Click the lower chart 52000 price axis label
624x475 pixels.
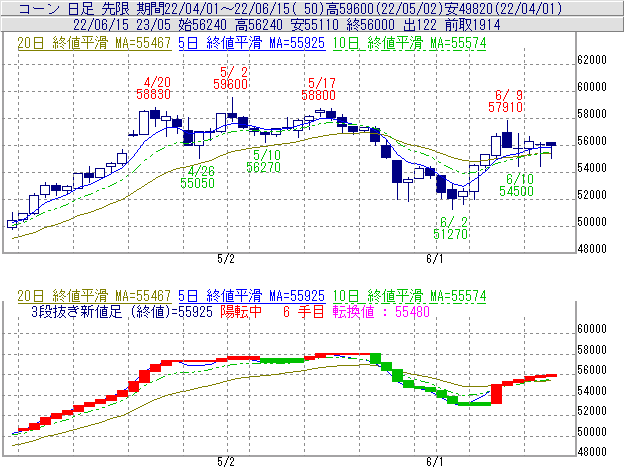[x=592, y=411]
